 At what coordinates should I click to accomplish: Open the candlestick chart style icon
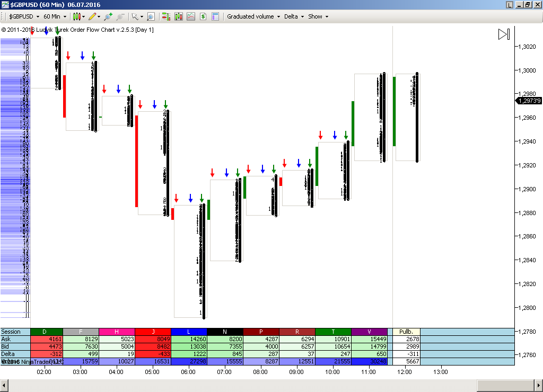click(77, 16)
